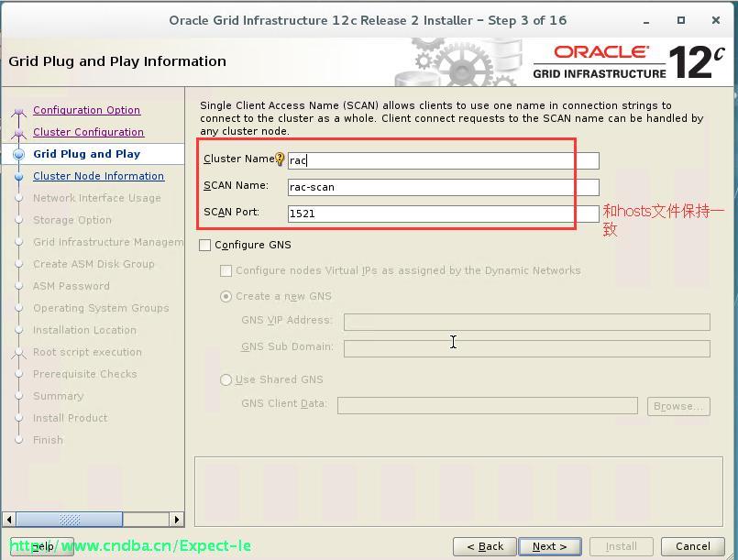
Task: Click Create ASM Disk Group step
Action: click(94, 264)
